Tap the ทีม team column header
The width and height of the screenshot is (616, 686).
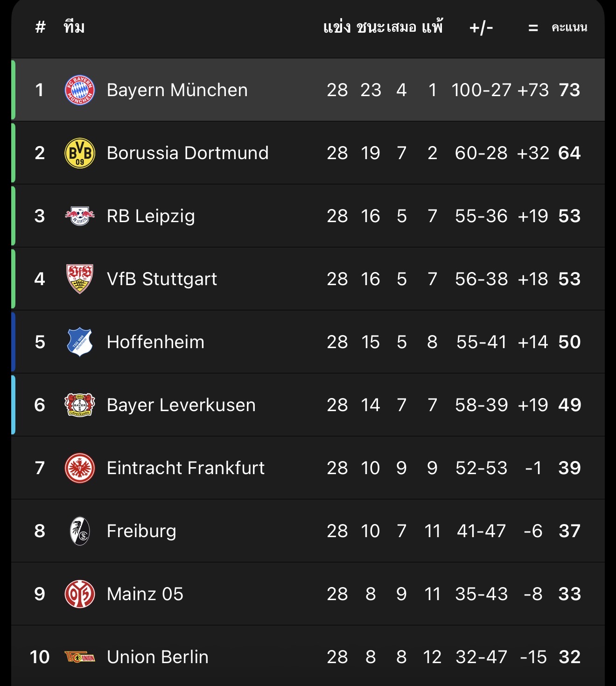[74, 28]
